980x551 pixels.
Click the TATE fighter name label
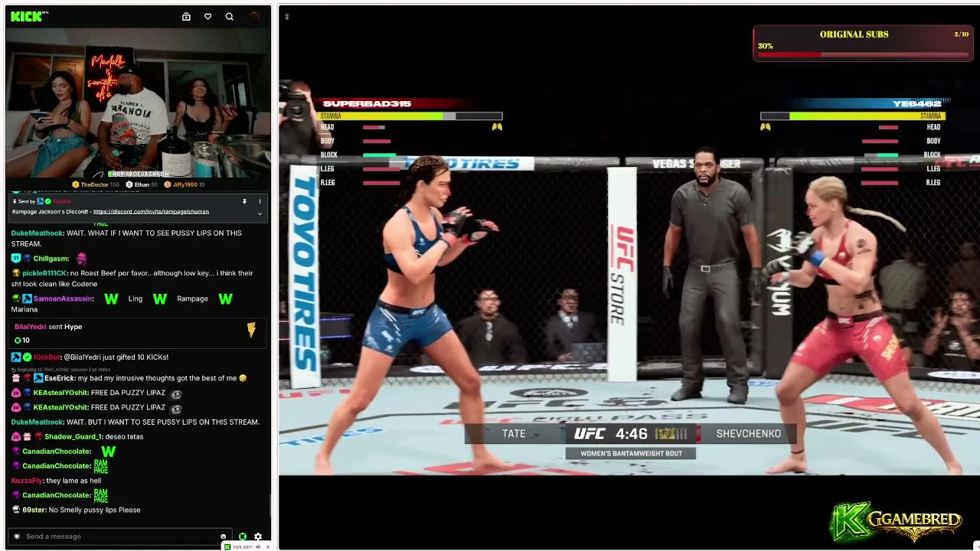(514, 434)
